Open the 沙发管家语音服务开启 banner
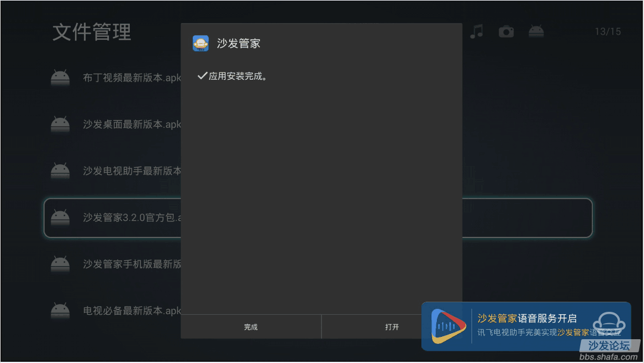This screenshot has height=363, width=644. click(x=526, y=327)
